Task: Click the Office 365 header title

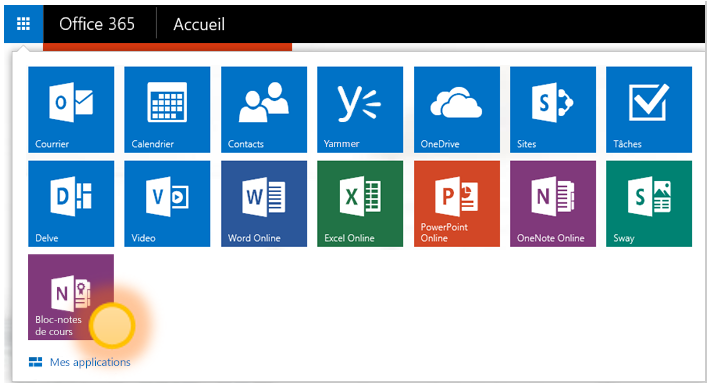Action: click(97, 24)
